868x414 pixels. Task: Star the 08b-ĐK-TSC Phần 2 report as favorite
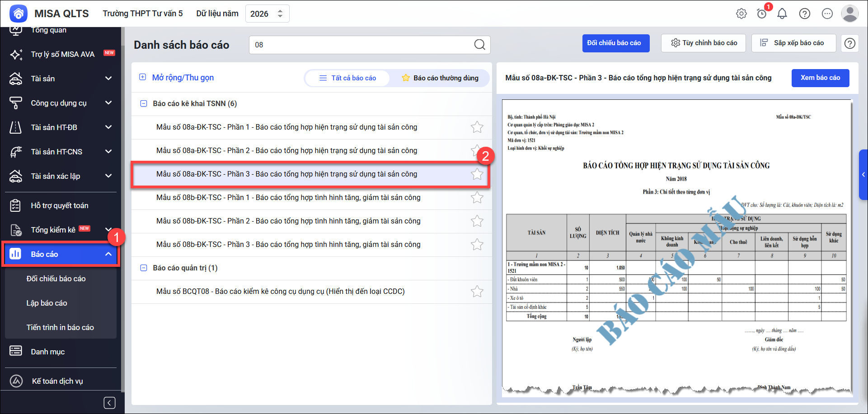point(477,221)
